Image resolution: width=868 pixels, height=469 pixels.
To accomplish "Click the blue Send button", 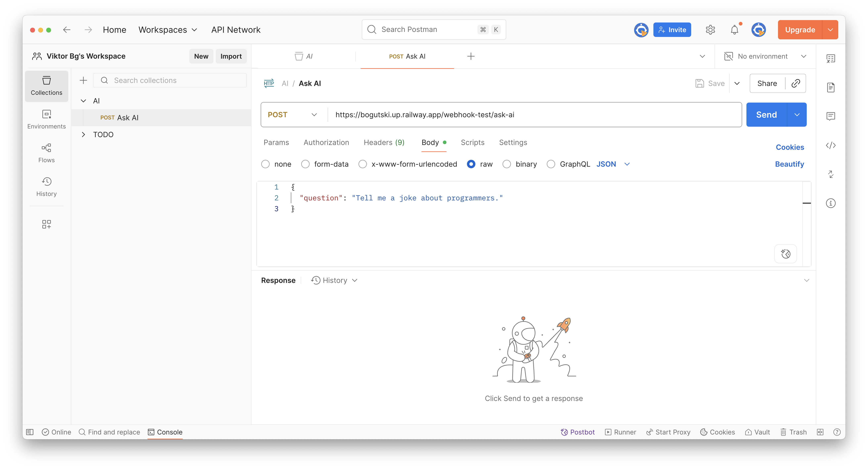I will click(766, 115).
